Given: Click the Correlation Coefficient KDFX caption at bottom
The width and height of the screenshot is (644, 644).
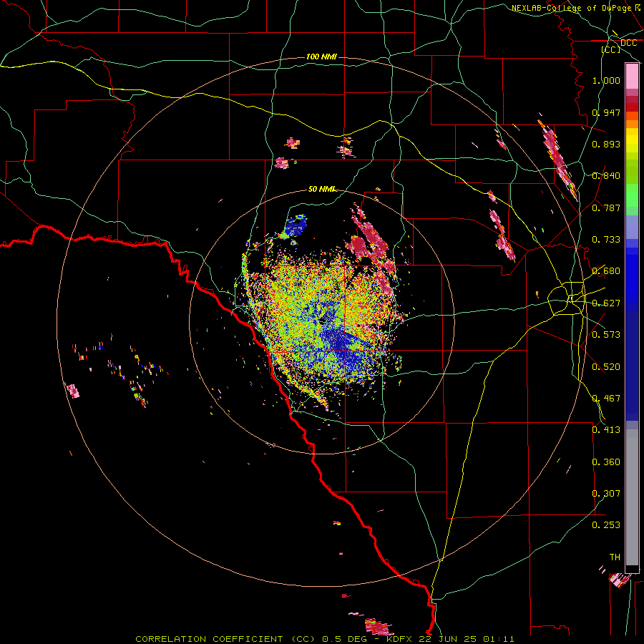Looking at the screenshot, I should click(324, 639).
